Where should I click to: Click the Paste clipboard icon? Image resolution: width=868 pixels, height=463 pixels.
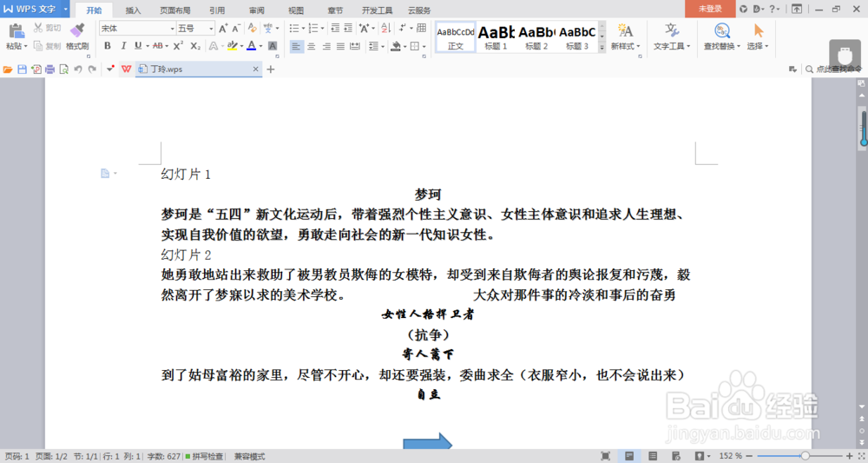pyautogui.click(x=16, y=31)
